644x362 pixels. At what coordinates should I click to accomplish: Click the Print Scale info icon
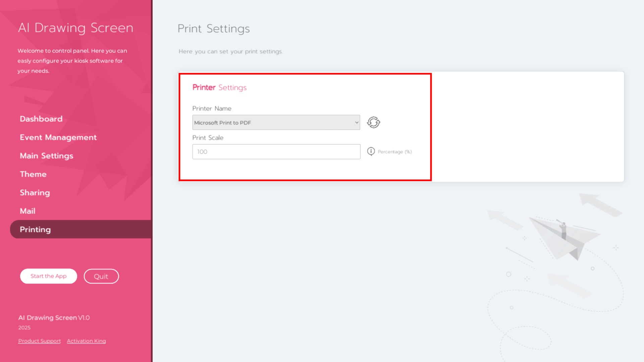[371, 152]
